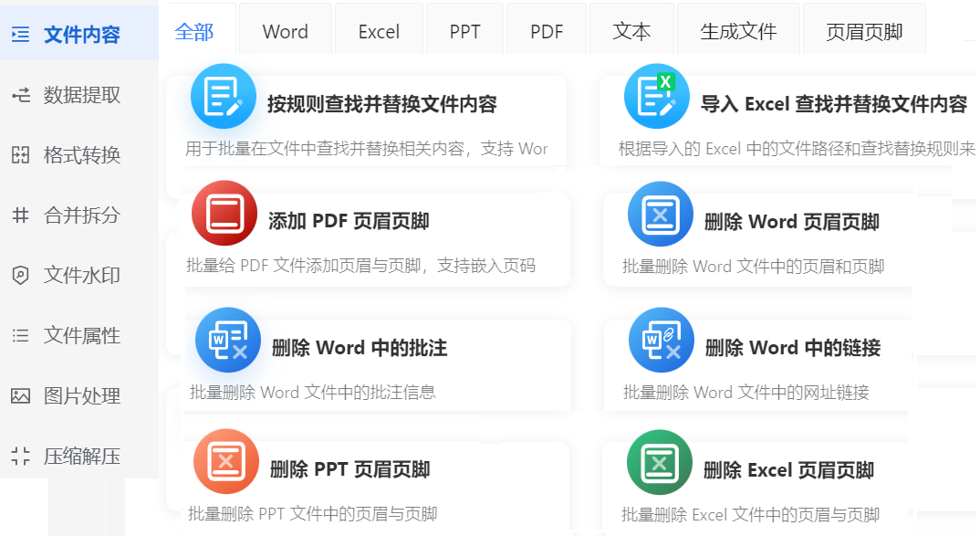This screenshot has width=980, height=536.
Task: Open the 页眉页脚 category tab
Action: (864, 30)
